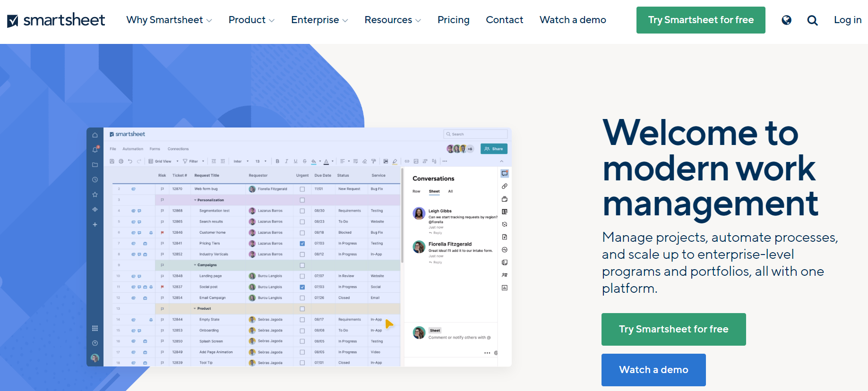Toggle Urgent checkbox for Email Campaign
Image resolution: width=868 pixels, height=391 pixels.
(302, 298)
